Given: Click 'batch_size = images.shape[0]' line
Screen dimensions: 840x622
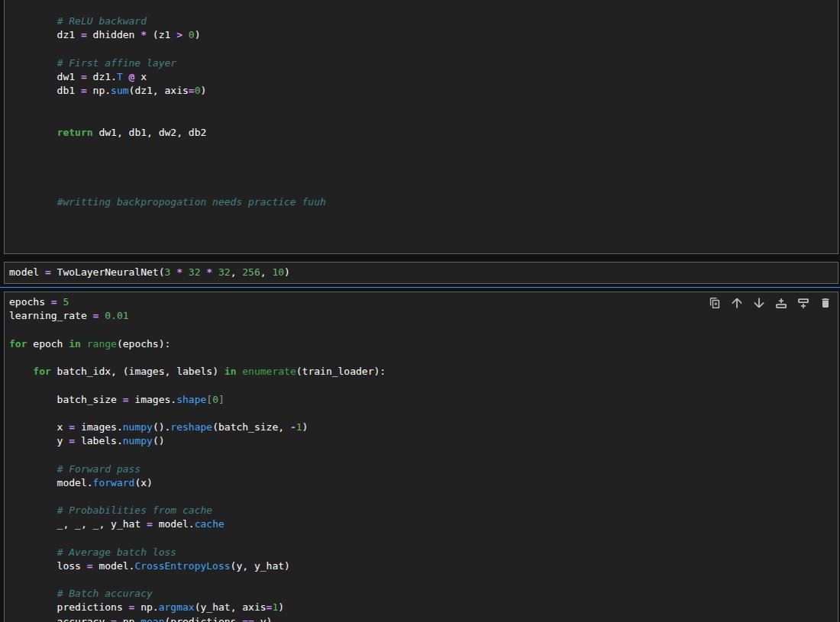Looking at the screenshot, I should click(141, 399).
